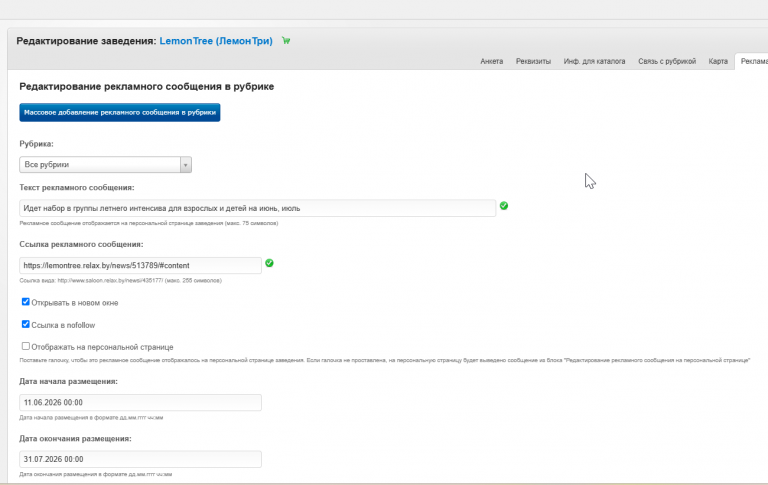Click green checkmark beside advertising text field
Image resolution: width=768 pixels, height=485 pixels.
[504, 206]
